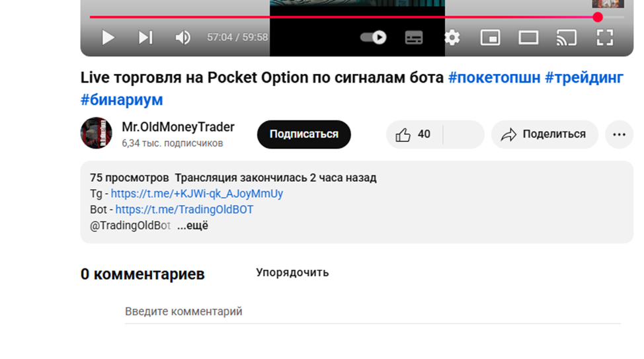The height and width of the screenshot is (359, 644).
Task: Skip to the next video
Action: [145, 38]
